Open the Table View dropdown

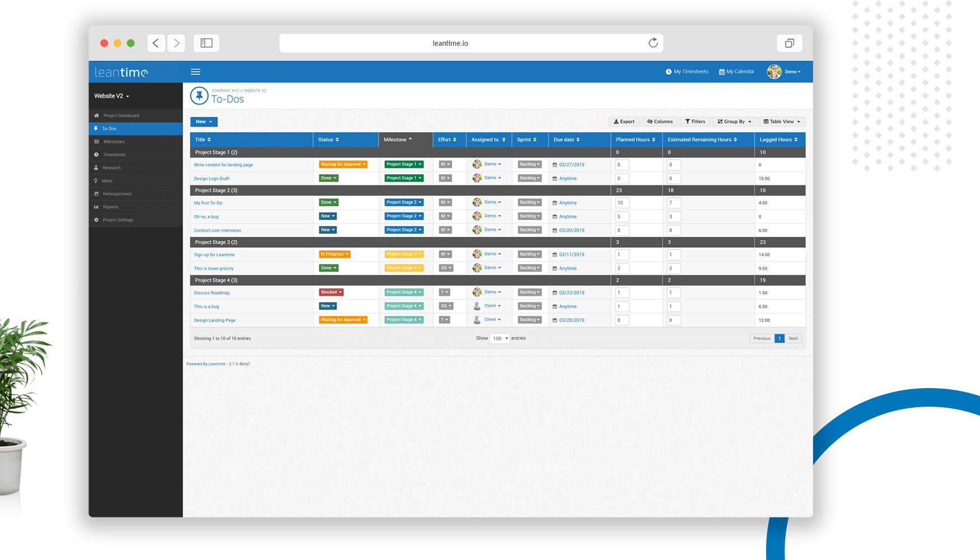click(x=782, y=122)
